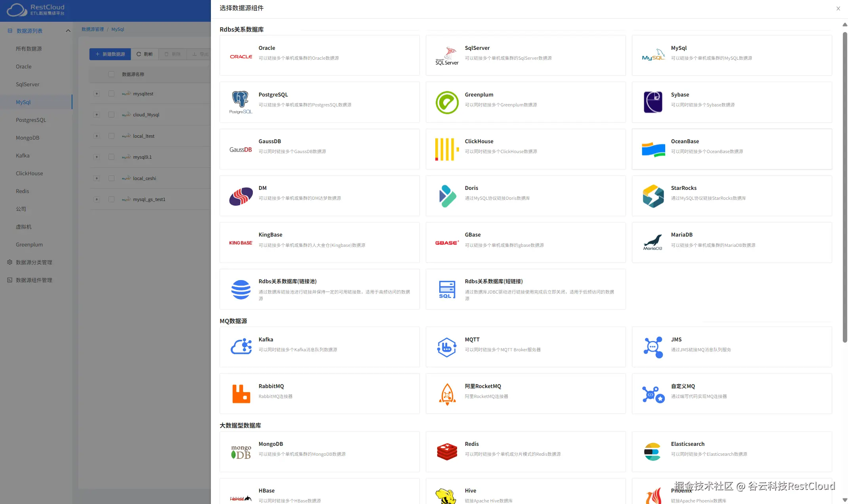Choose the Elasticsearch logo icon
848x504 pixels.
[653, 451]
